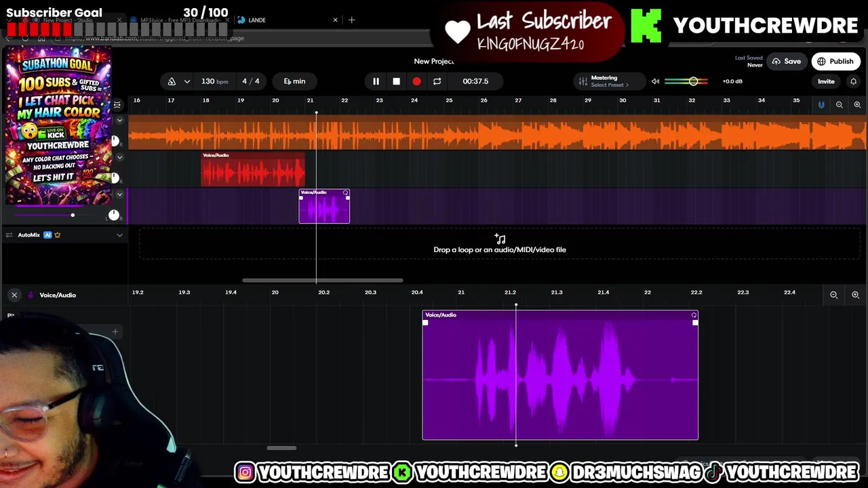Toggle cycle loop playback
This screenshot has height=488, width=868.
point(437,81)
